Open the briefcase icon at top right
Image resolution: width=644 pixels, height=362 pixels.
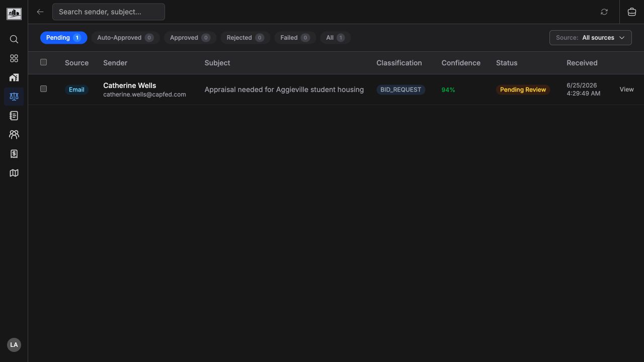tap(632, 12)
